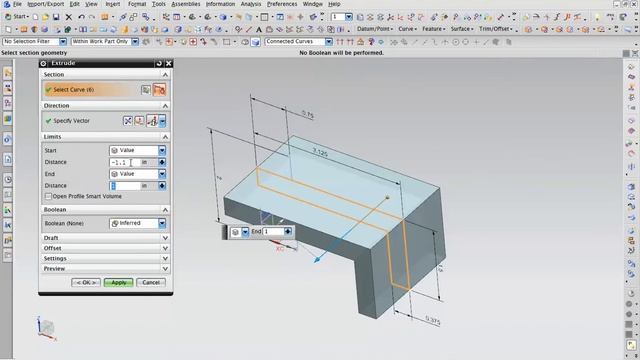Screen dimensions: 640x360
Task: Click the yellow light bulb icon in top toolbar
Action: pos(598,17)
